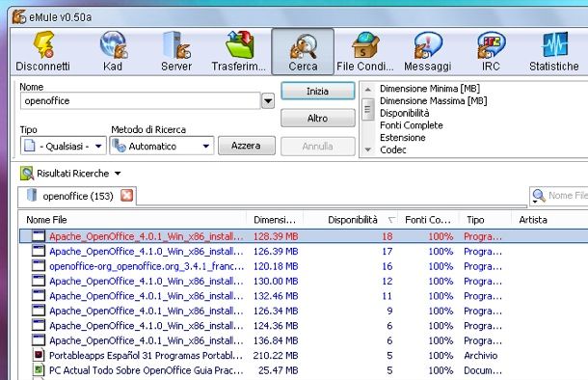Click the Annulla cancel button

318,146
